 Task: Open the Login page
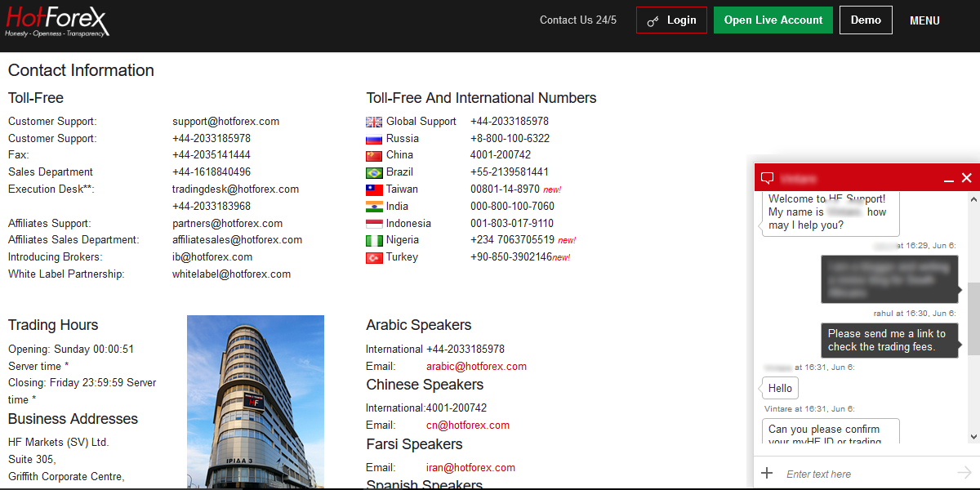671,20
